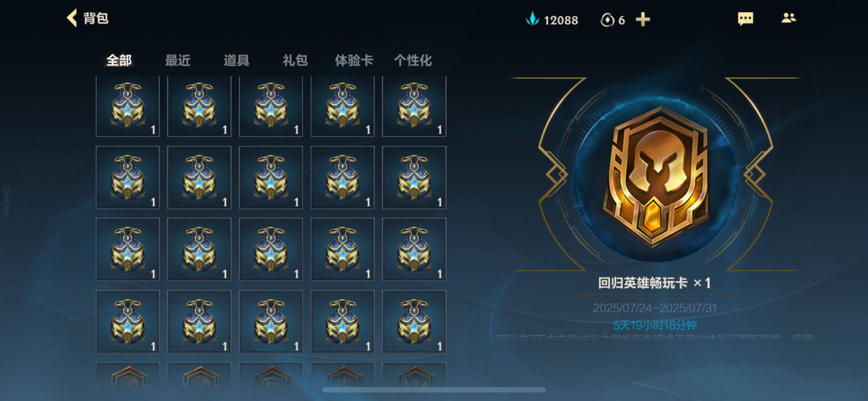The width and height of the screenshot is (868, 401).
Task: Switch to the 最近 tab
Action: point(177,60)
